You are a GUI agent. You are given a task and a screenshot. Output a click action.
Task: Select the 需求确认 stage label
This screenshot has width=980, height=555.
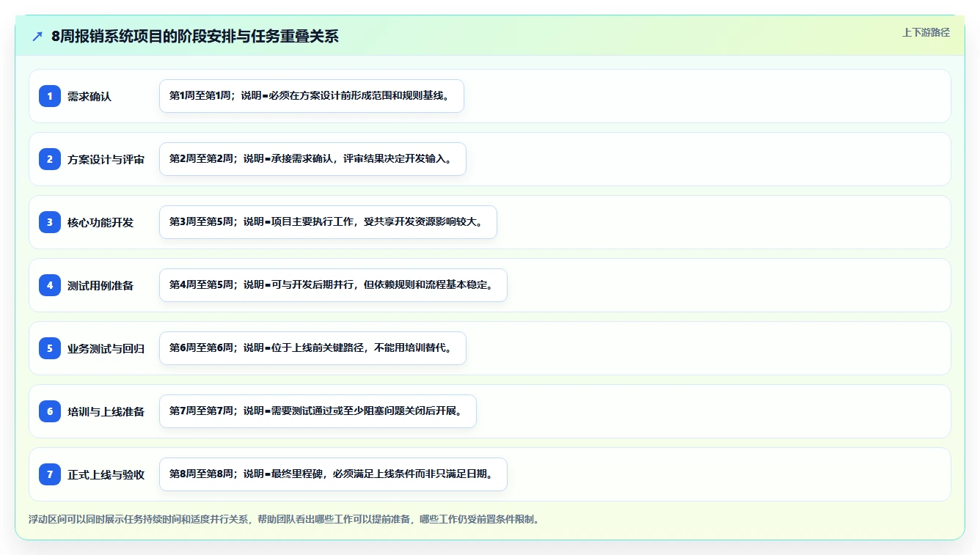pos(89,96)
